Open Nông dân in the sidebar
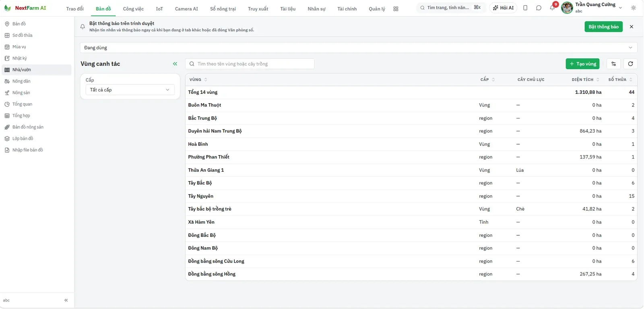The image size is (644, 309). tap(21, 81)
